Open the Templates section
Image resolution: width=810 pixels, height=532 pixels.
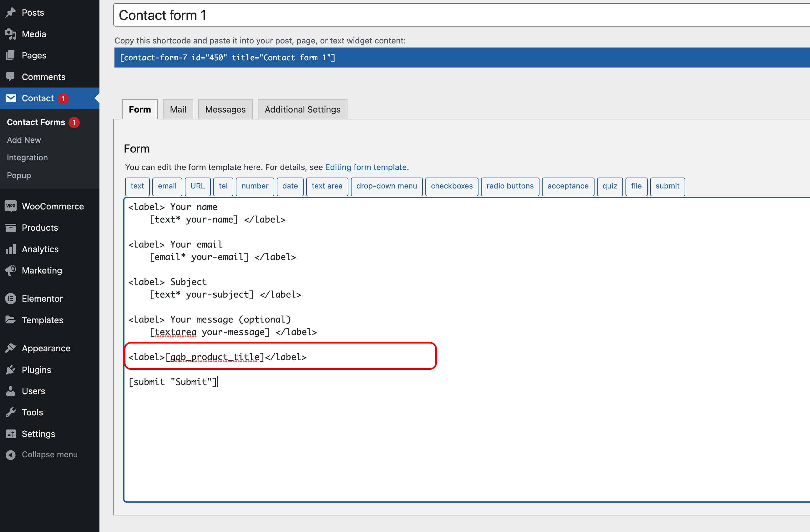pos(42,320)
